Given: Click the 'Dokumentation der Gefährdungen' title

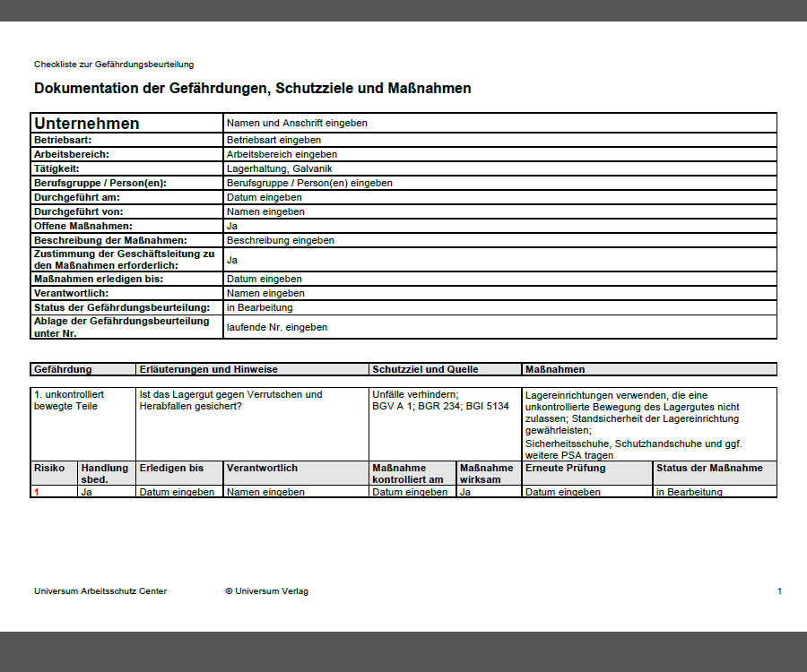Looking at the screenshot, I should click(x=252, y=89).
